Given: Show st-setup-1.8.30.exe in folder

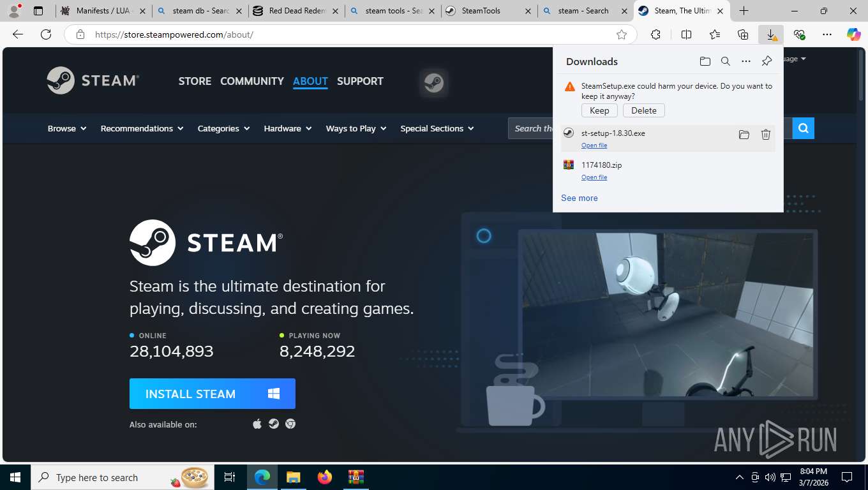Looking at the screenshot, I should click(744, 134).
